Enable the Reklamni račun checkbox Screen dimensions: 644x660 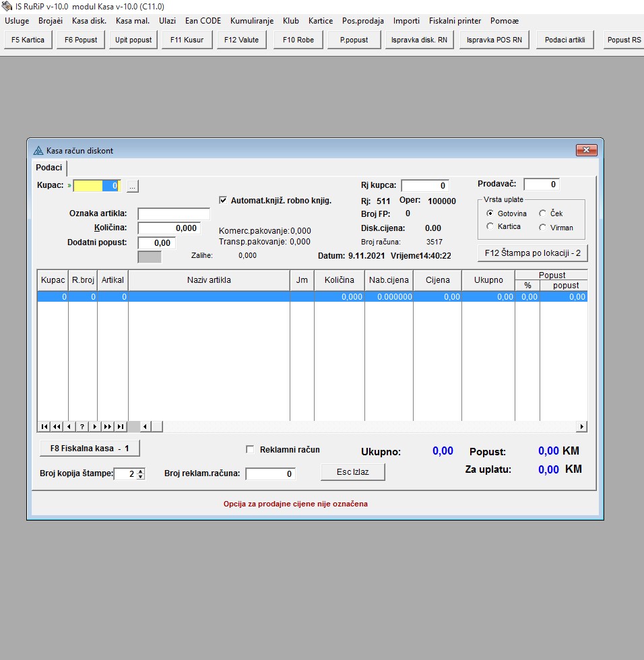click(x=250, y=450)
